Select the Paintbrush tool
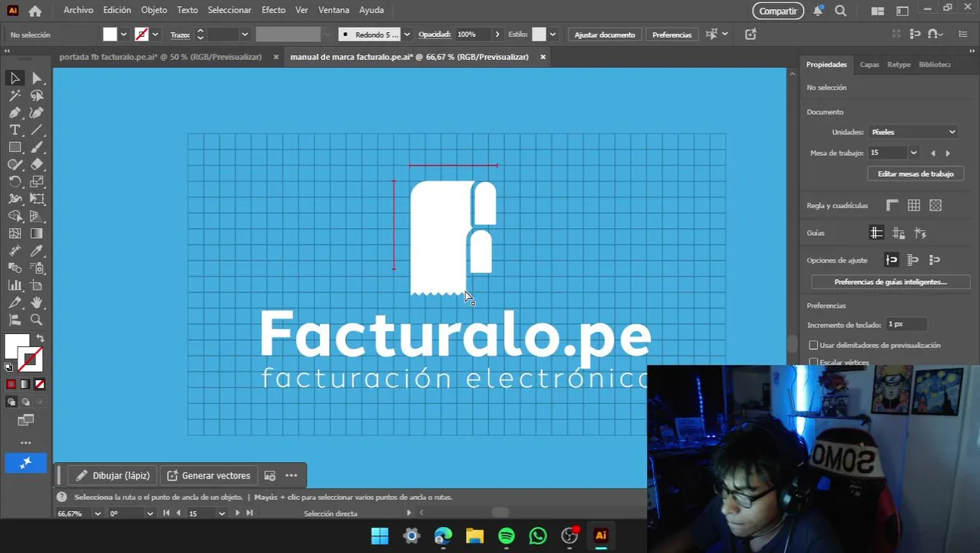This screenshot has width=980, height=553. pos(37,147)
